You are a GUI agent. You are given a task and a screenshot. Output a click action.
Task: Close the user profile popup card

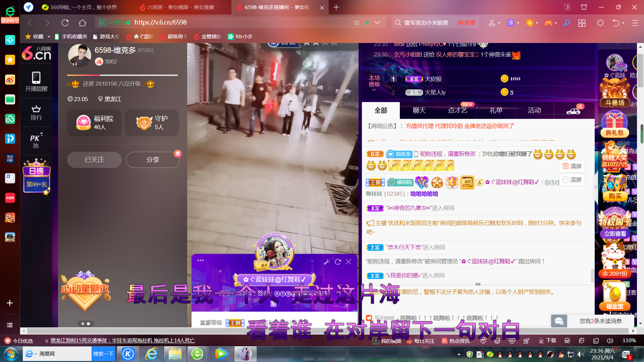[x=348, y=262]
